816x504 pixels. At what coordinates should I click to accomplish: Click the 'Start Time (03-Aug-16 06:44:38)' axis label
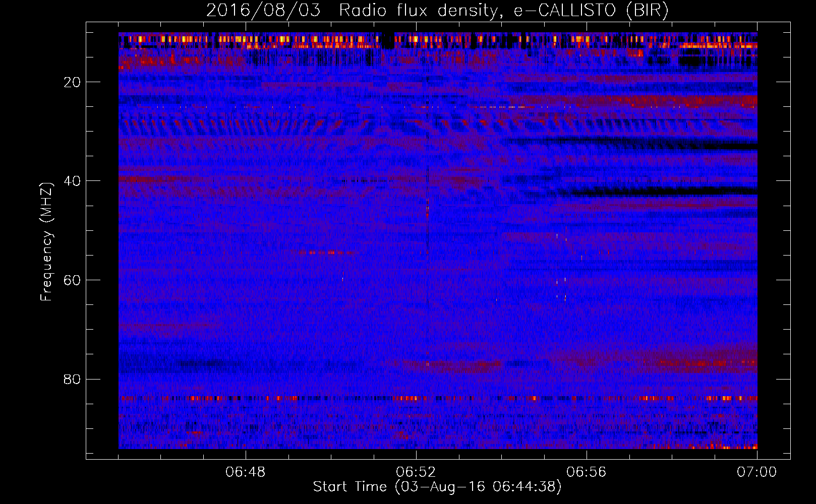click(437, 487)
